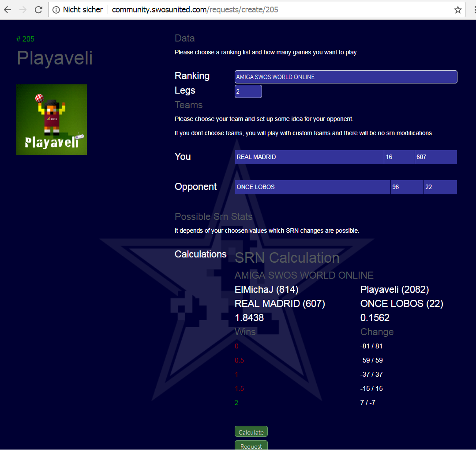Click the browser URL address bar
The height and width of the screenshot is (450, 476).
(x=282, y=10)
